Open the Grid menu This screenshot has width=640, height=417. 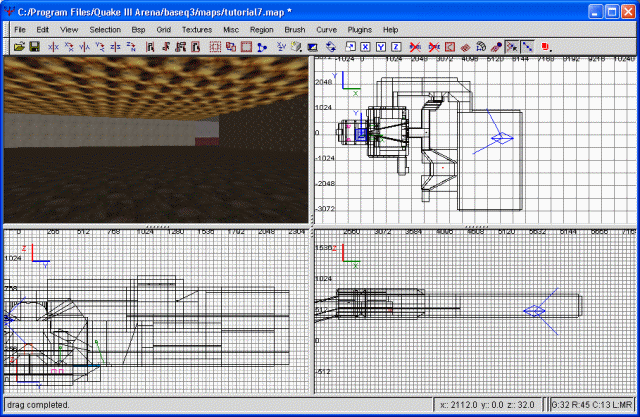pos(164,29)
